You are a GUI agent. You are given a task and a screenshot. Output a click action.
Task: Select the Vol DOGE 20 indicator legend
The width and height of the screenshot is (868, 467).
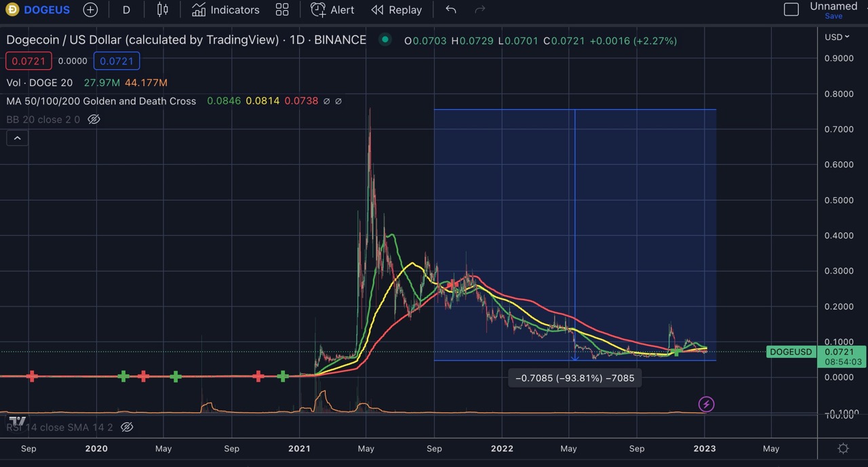pos(39,83)
